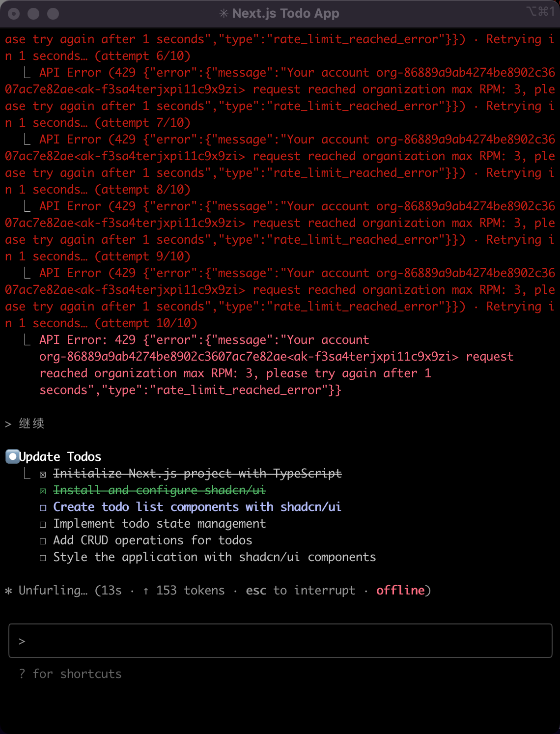Click the chevron before the 继续 message
This screenshot has height=734, width=560.
(x=8, y=424)
